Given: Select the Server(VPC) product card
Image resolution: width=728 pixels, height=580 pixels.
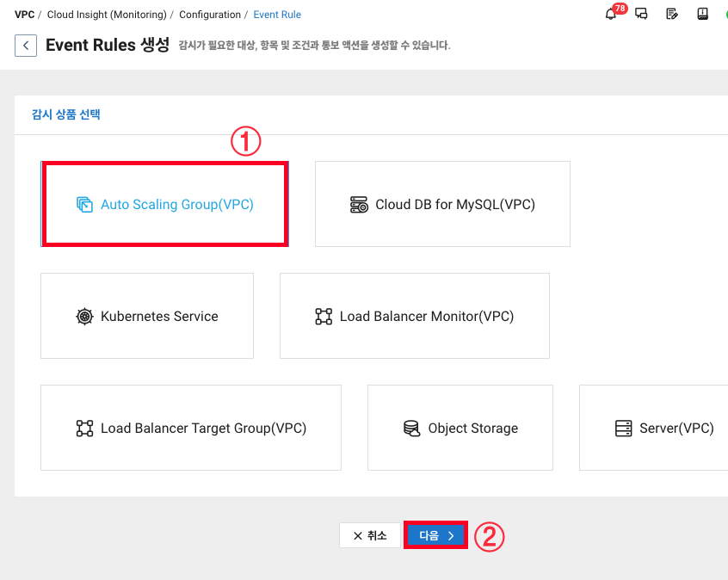Looking at the screenshot, I should [654, 428].
